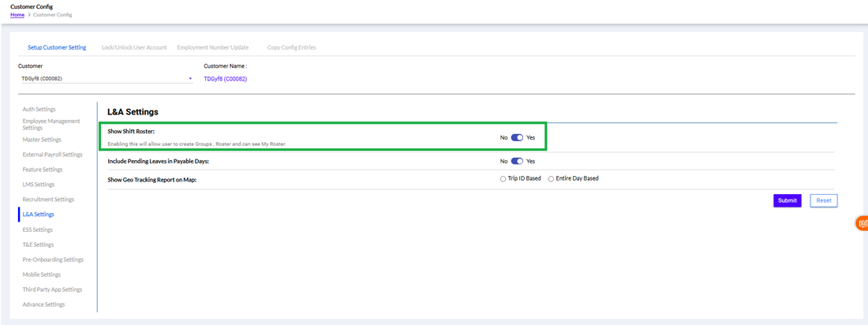Select the Setup Customer Setting tab
The image size is (868, 325).
click(57, 47)
